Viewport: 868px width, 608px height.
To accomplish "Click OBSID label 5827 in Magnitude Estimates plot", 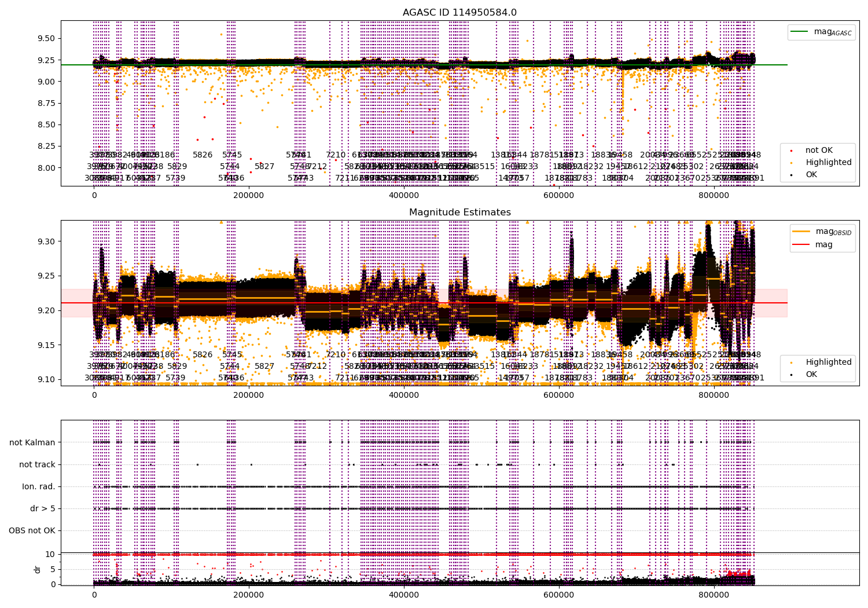I will (x=264, y=366).
